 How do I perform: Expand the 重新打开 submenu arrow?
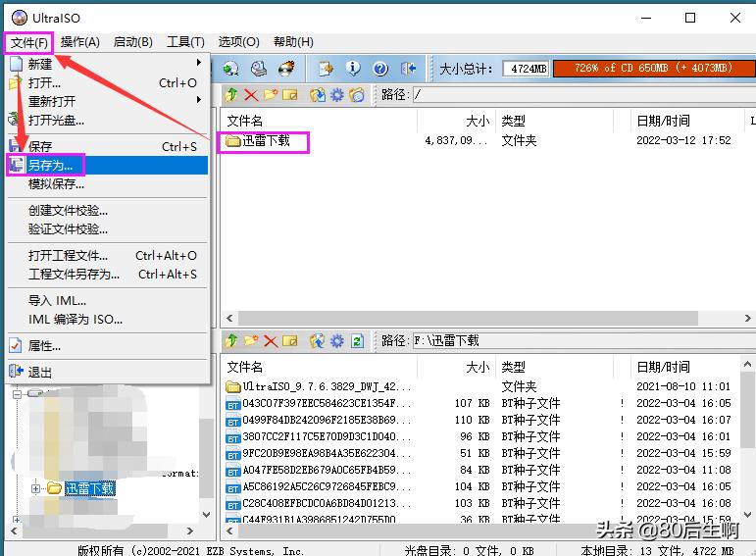pos(199,100)
